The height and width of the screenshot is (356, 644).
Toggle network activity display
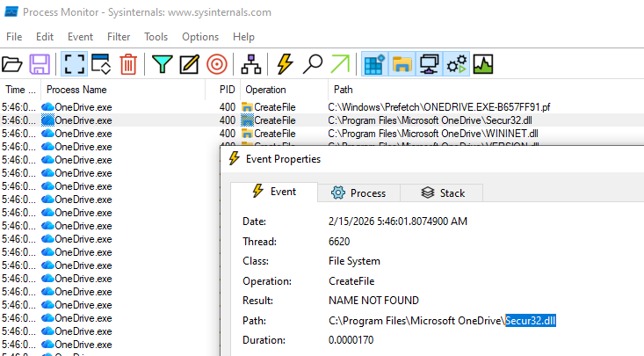[x=430, y=63]
